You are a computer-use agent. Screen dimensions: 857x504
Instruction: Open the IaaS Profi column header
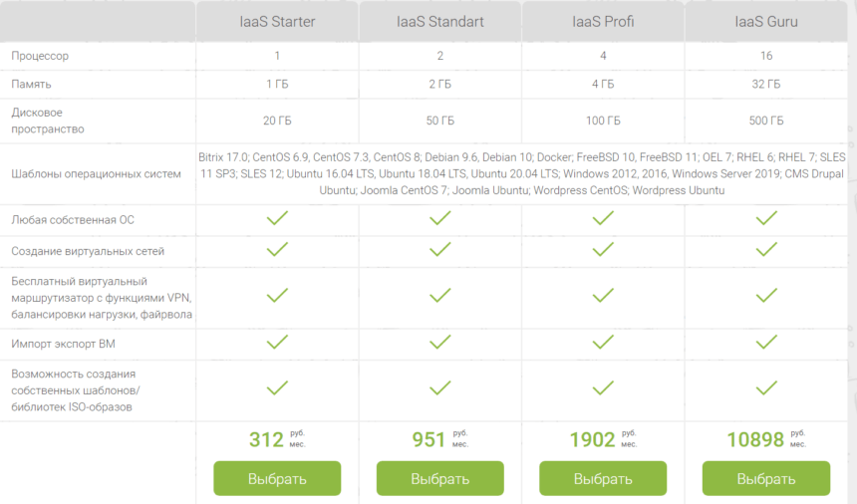[x=603, y=21]
